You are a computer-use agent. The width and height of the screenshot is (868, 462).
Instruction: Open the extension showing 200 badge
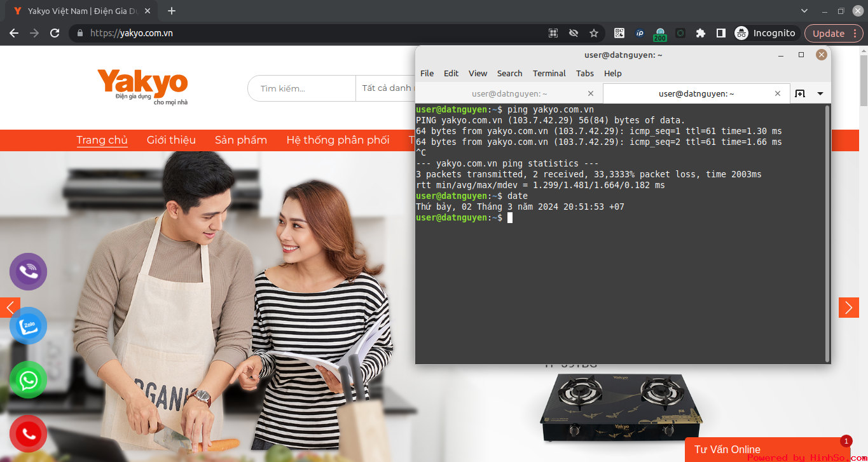click(660, 34)
